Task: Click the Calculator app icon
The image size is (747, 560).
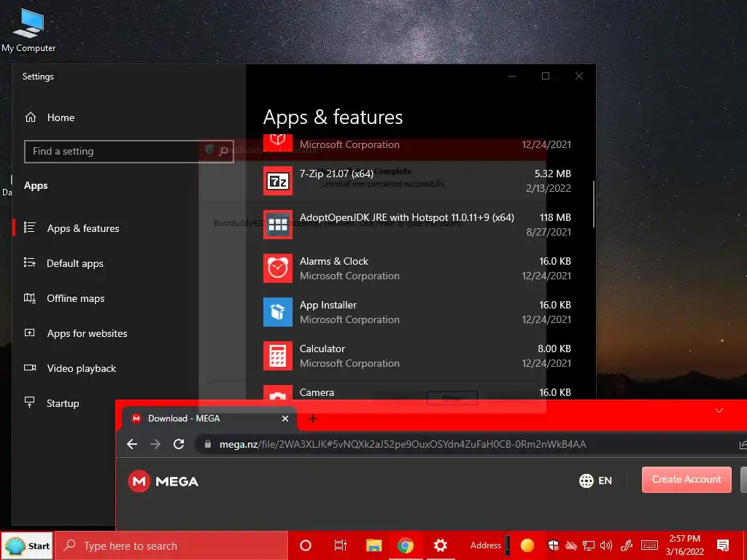Action: tap(278, 356)
